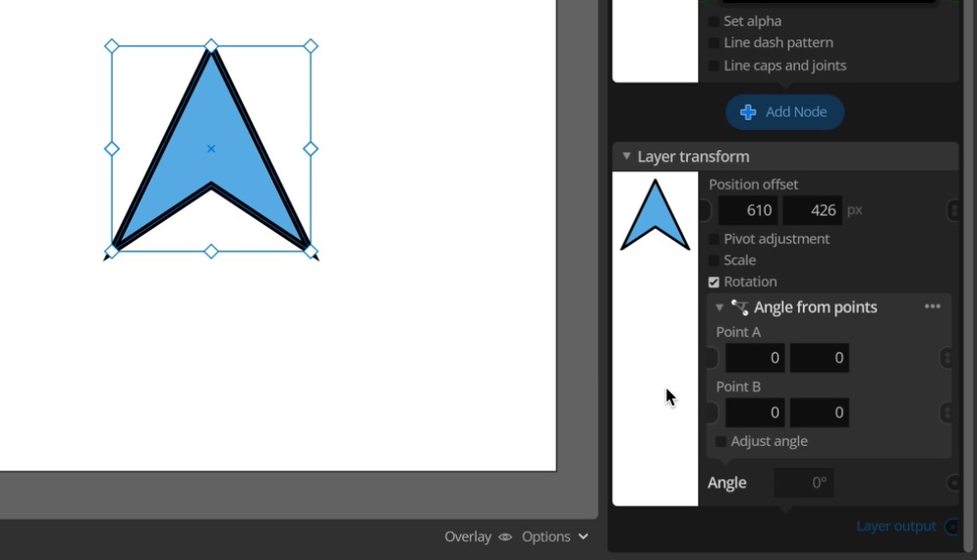Click the Layer output link
This screenshot has width=977, height=560.
pos(895,526)
